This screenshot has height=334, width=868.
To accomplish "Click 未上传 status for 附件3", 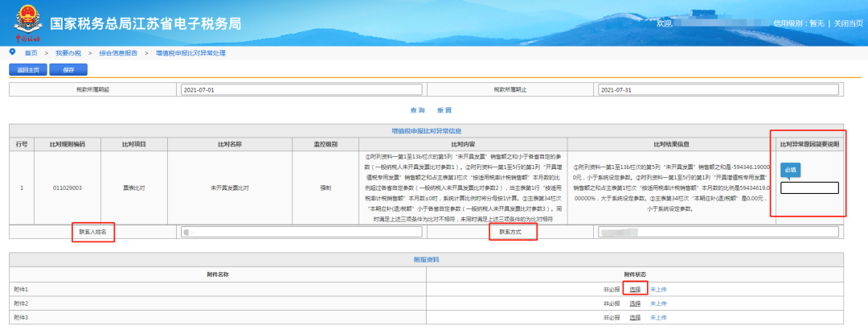I will click(x=658, y=318).
